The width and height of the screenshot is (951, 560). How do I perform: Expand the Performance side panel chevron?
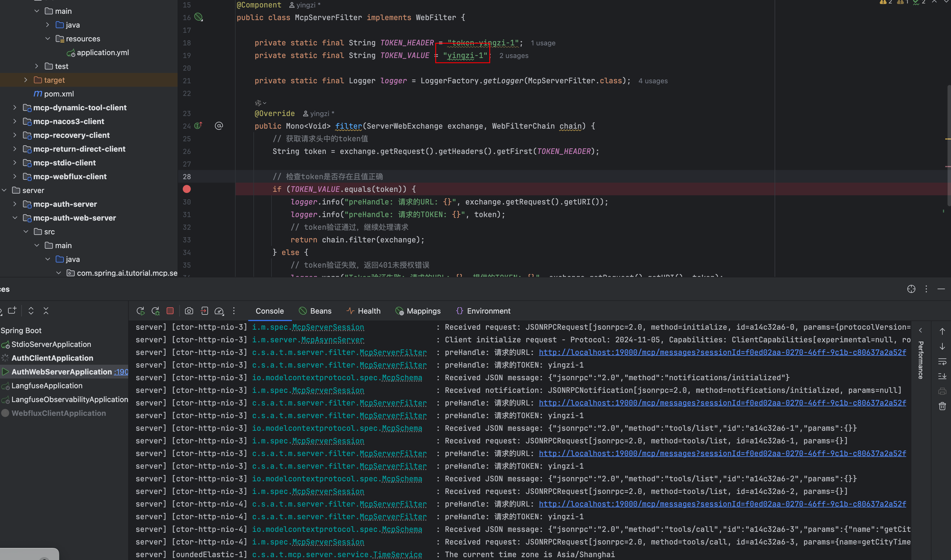pos(921,330)
